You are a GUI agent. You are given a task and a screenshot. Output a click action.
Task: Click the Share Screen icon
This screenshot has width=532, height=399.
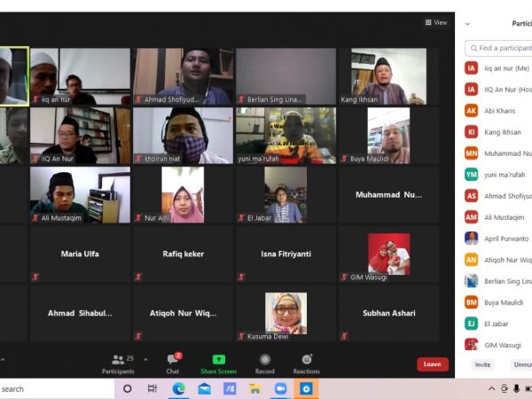point(218,362)
